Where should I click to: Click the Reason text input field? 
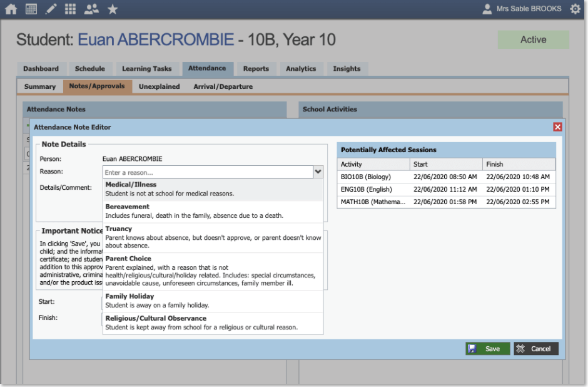tap(207, 172)
